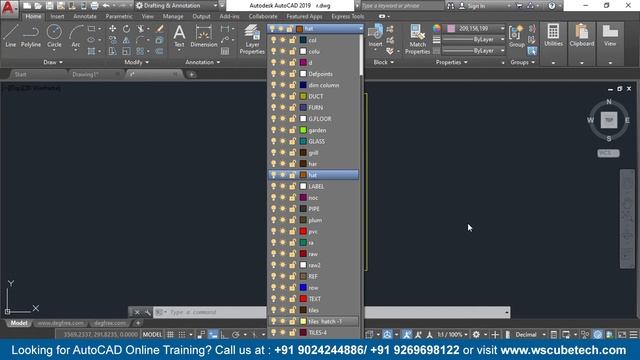This screenshot has width=640, height=360.
Task: Expand the Properties panel
Action: tap(451, 62)
